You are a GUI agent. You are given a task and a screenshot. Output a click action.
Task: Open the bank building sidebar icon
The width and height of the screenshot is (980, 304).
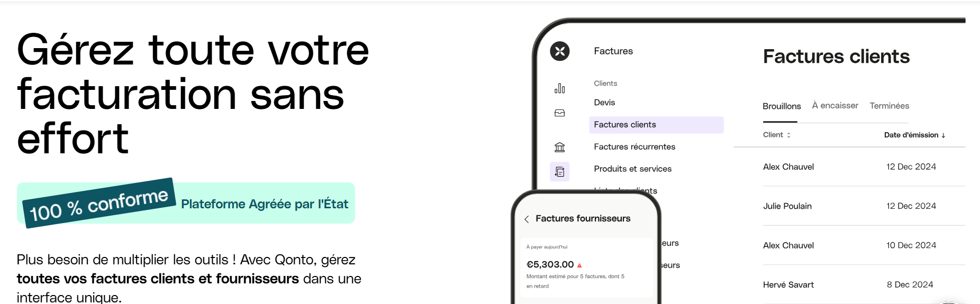tap(559, 147)
